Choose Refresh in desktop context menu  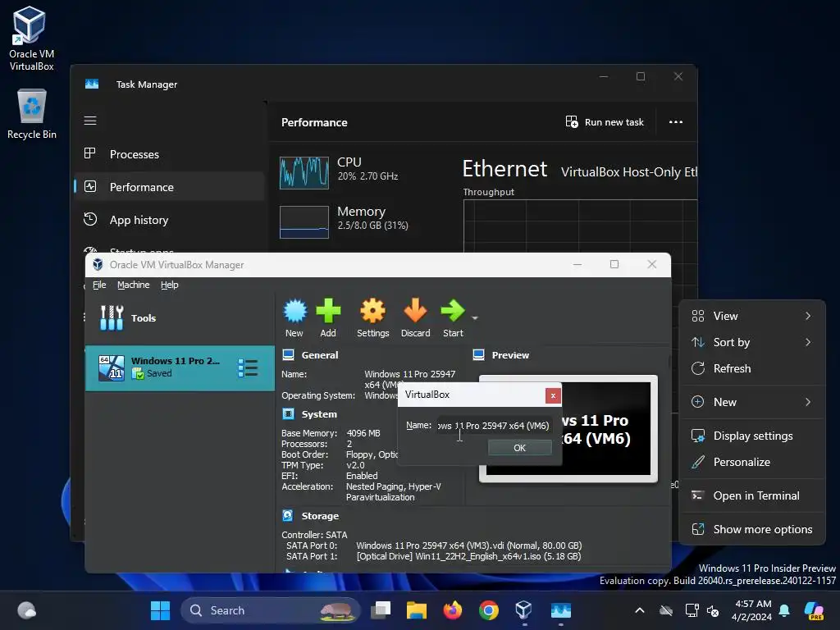[752, 368]
